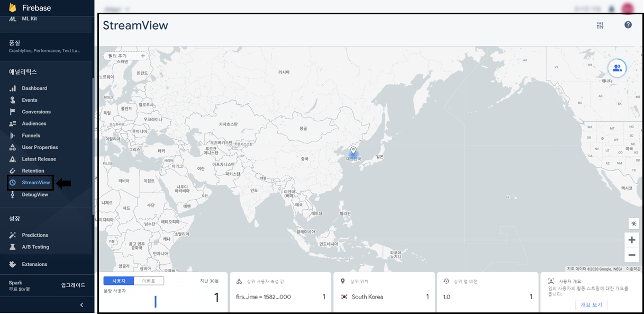The width and height of the screenshot is (644, 314).
Task: Click the 개요 보기 overview button
Action: [592, 305]
